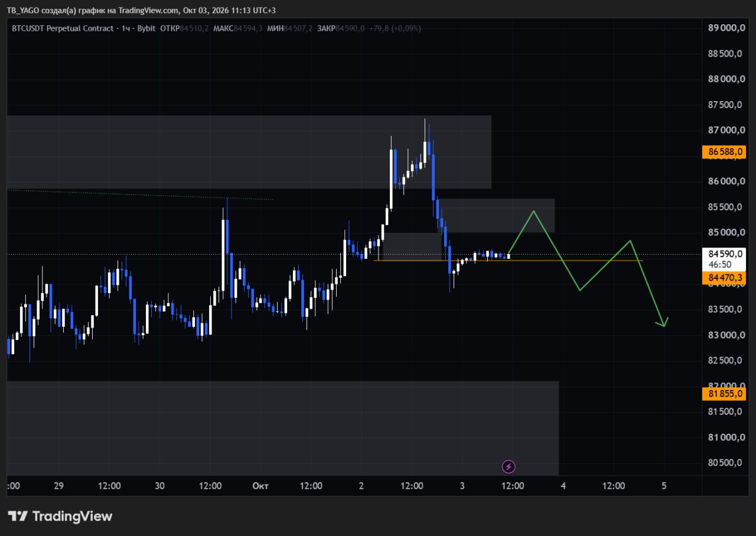
Task: Click the 81 000,0 price axis tick
Action: coord(725,437)
